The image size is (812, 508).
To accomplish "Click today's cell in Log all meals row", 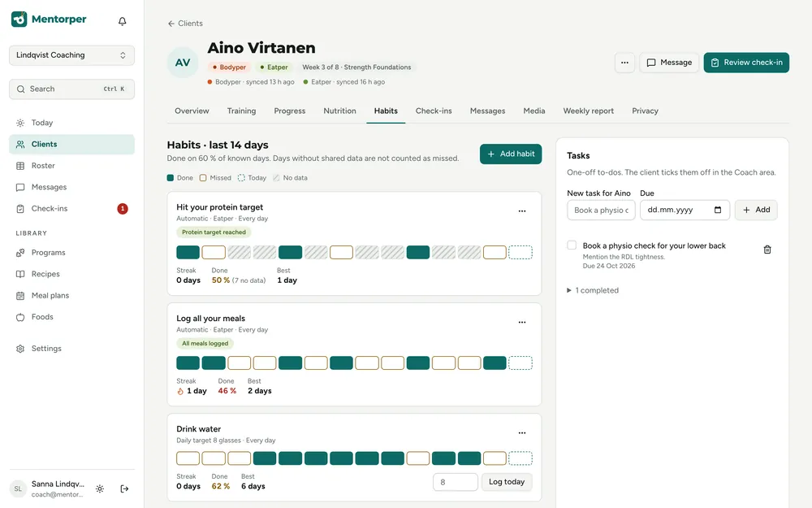I will coord(520,363).
